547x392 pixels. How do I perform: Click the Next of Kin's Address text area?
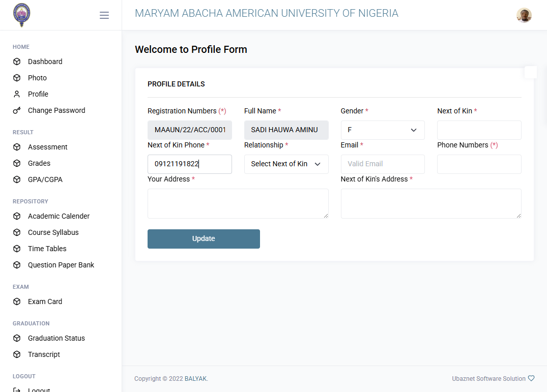coord(431,203)
